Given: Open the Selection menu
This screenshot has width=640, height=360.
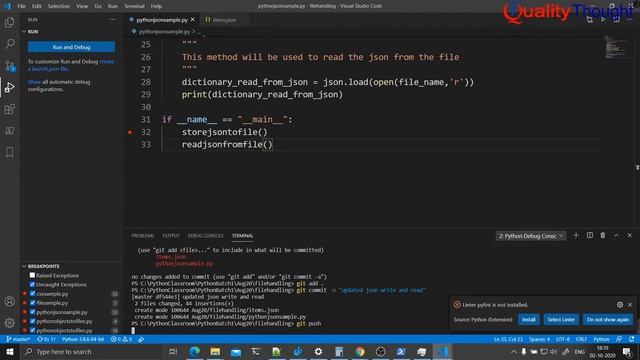Looking at the screenshot, I should click(59, 6).
